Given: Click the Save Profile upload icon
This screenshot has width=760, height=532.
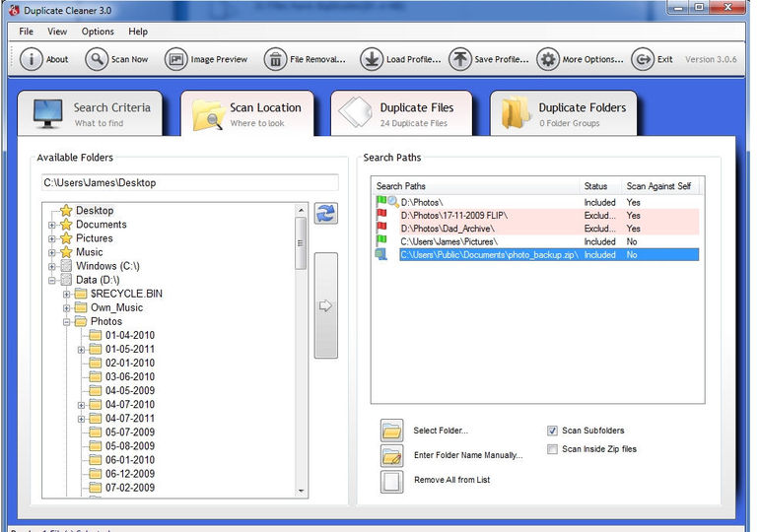Looking at the screenshot, I should pyautogui.click(x=460, y=59).
